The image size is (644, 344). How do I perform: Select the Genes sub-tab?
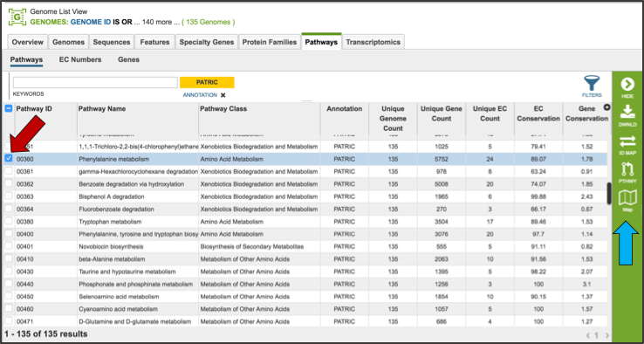click(x=128, y=59)
